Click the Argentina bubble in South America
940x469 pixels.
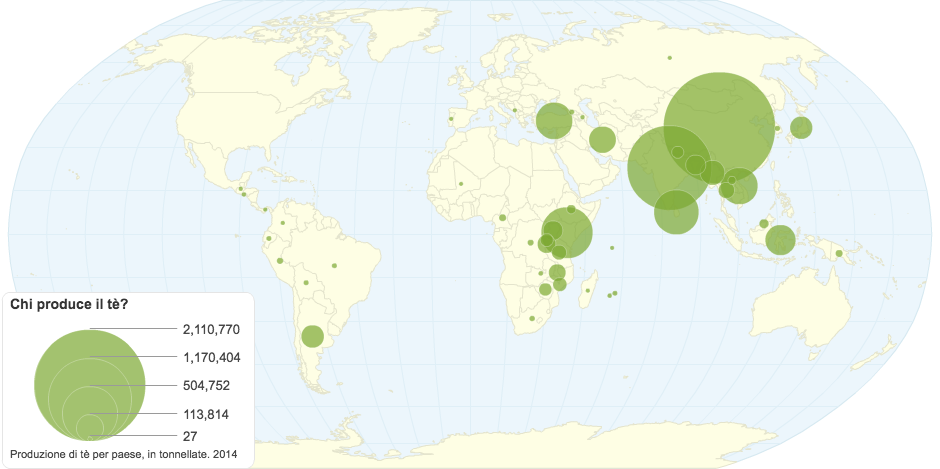tap(312, 336)
